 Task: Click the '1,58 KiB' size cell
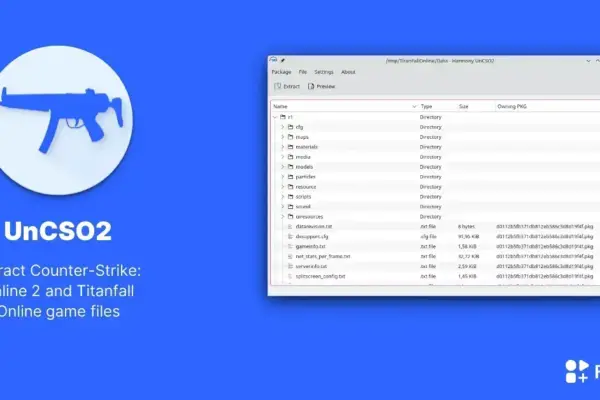tap(467, 247)
